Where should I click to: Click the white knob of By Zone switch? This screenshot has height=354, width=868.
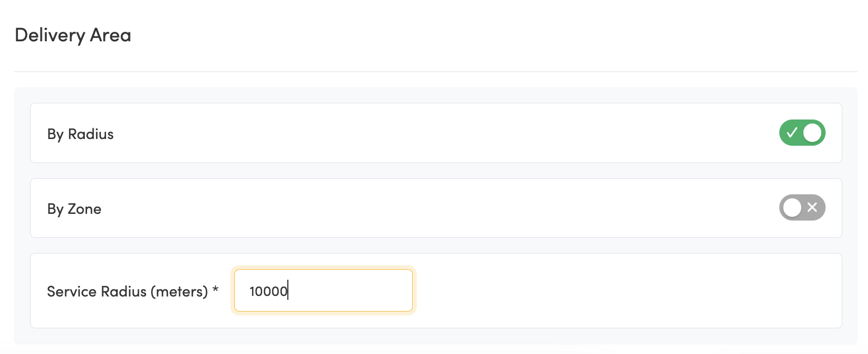point(792,208)
